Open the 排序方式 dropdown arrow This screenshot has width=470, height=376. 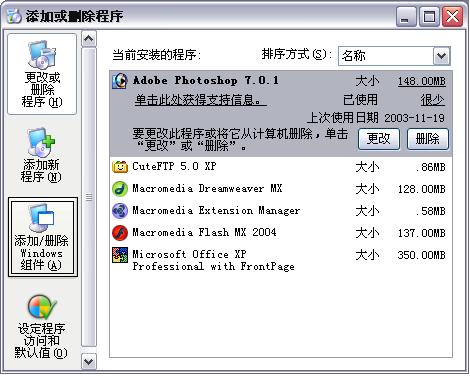pyautogui.click(x=442, y=56)
